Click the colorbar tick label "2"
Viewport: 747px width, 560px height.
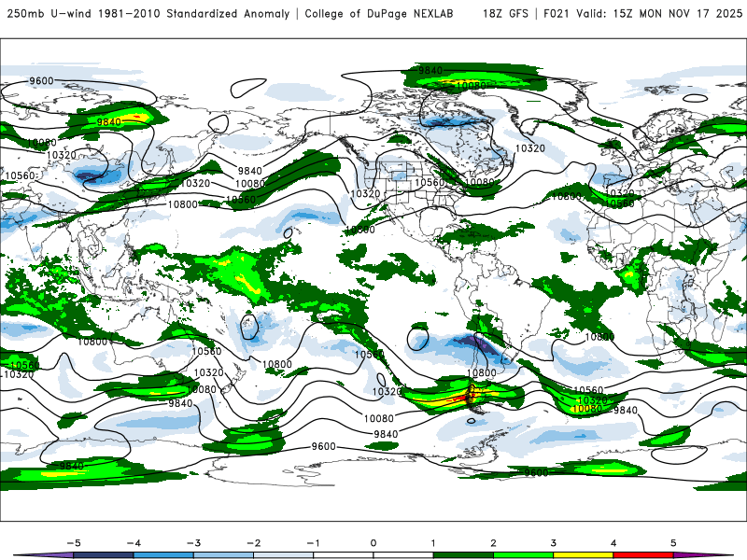[x=494, y=543]
